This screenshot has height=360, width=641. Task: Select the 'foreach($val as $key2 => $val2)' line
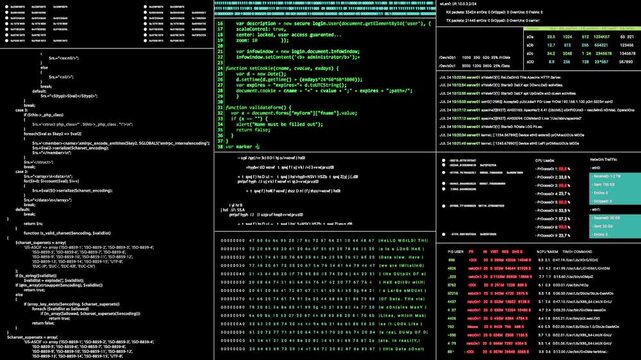pyautogui.click(x=53, y=134)
